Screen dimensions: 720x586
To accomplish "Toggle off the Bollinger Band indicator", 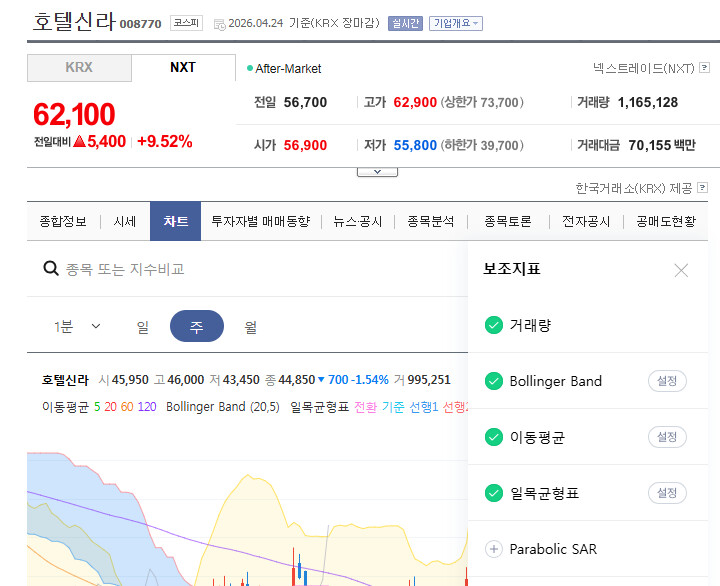I will [494, 381].
